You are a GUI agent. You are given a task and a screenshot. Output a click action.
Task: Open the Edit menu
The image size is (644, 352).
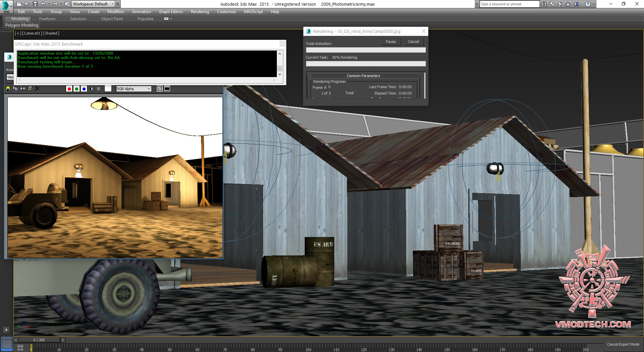coord(21,12)
